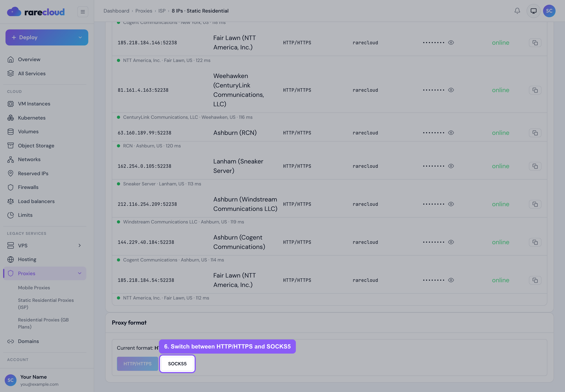
Task: Reveal password for 81.161.4.163 row
Action: coord(451,90)
